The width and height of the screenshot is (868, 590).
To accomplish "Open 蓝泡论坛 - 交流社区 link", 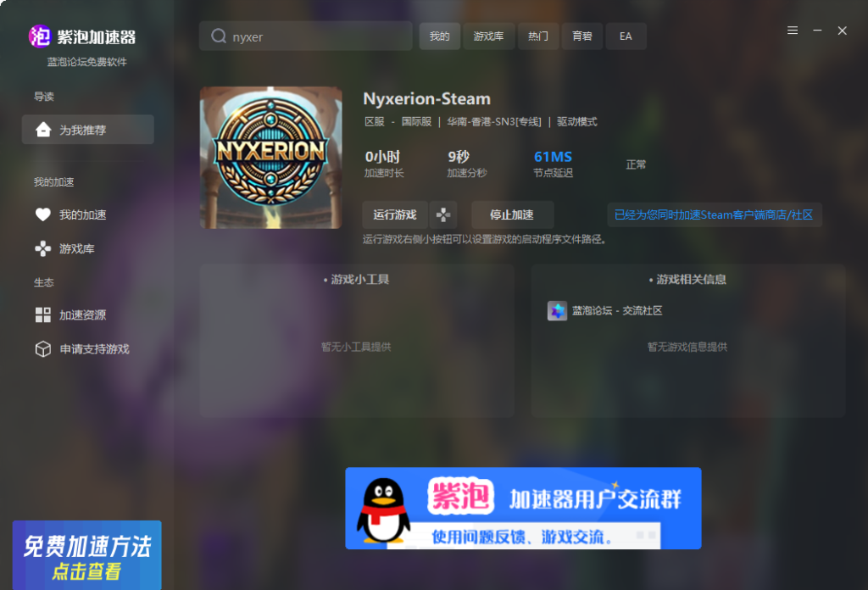I will [617, 310].
